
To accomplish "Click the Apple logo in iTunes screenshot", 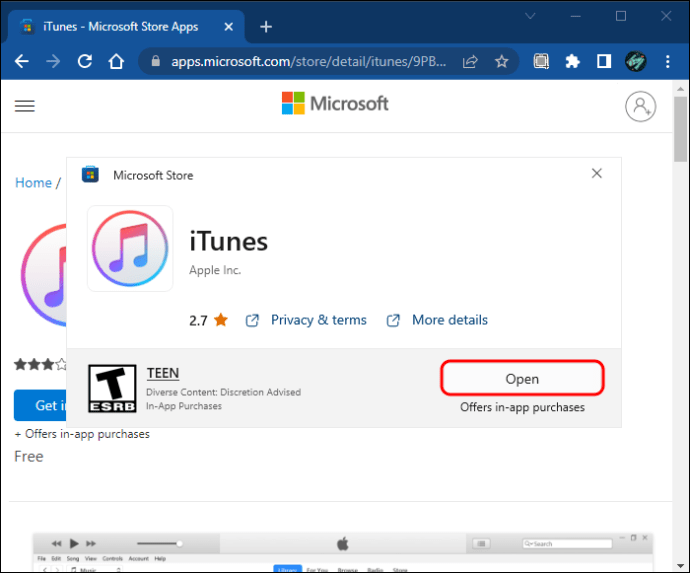I will click(x=343, y=544).
